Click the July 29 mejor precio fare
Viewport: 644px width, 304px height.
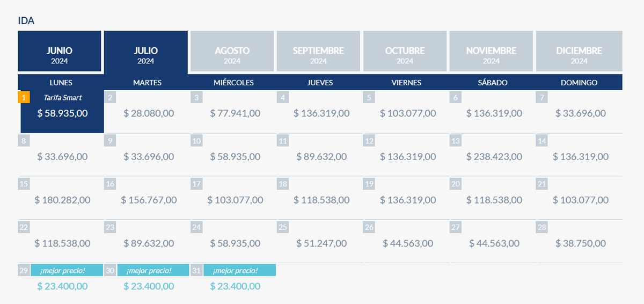tap(62, 286)
